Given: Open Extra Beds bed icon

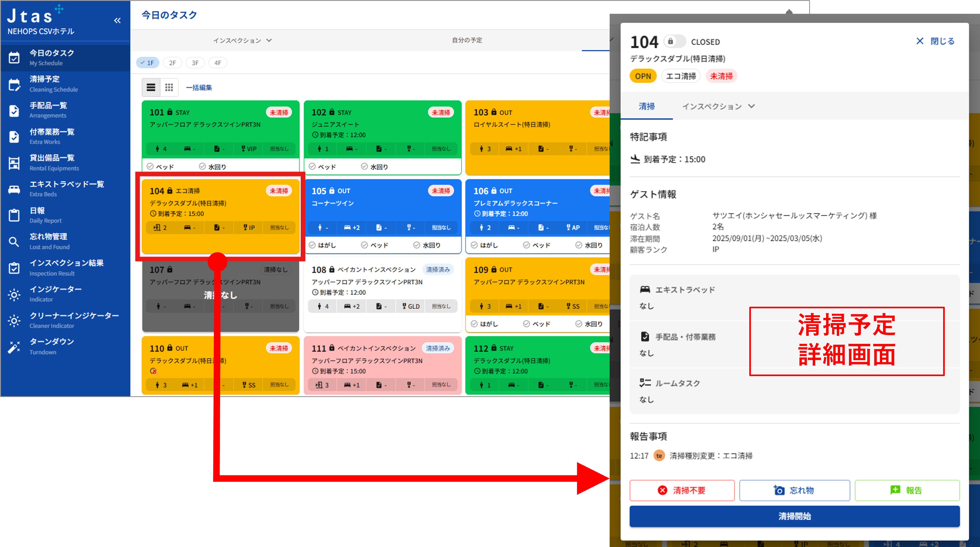Looking at the screenshot, I should [14, 189].
